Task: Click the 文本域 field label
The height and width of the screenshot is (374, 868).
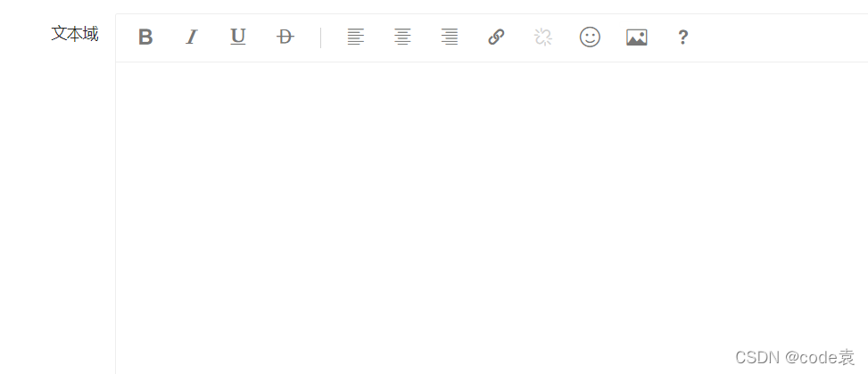Action: click(75, 34)
